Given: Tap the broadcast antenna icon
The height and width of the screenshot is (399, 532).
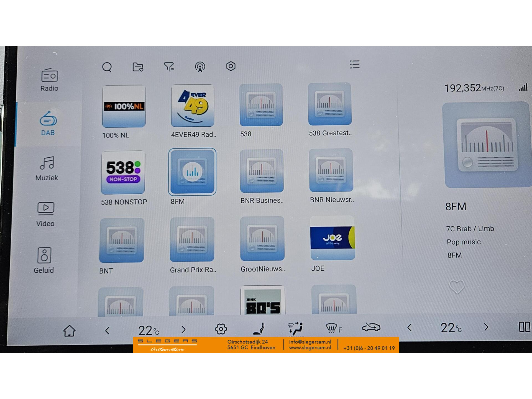Looking at the screenshot, I should (x=200, y=67).
